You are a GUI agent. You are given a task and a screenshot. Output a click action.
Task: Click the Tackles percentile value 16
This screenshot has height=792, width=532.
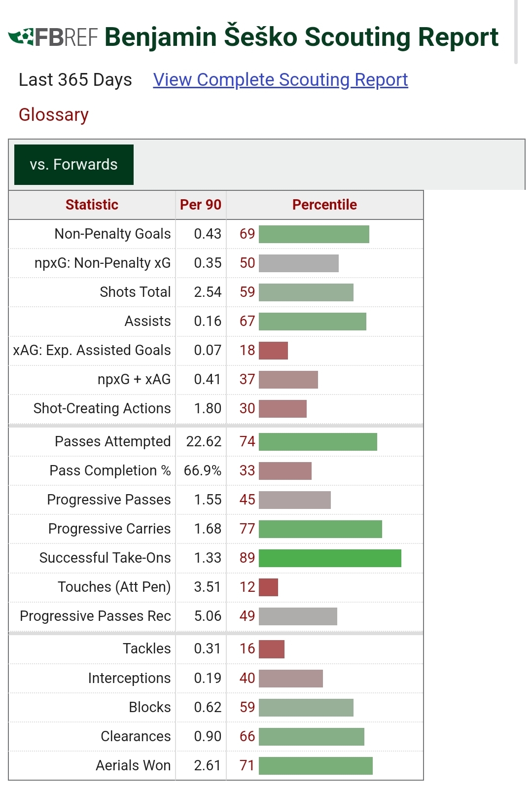point(247,648)
